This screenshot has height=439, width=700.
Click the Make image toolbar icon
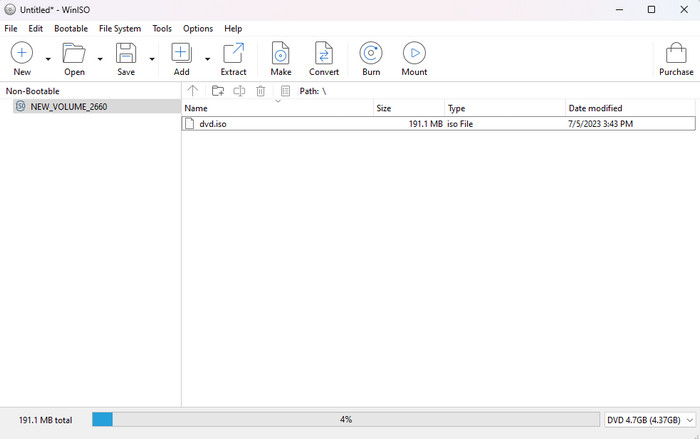[280, 53]
